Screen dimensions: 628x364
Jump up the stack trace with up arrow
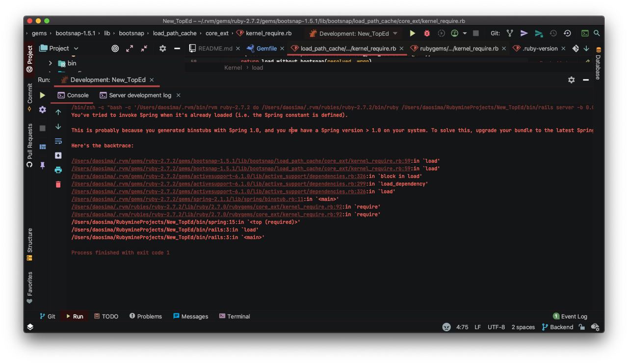(58, 112)
